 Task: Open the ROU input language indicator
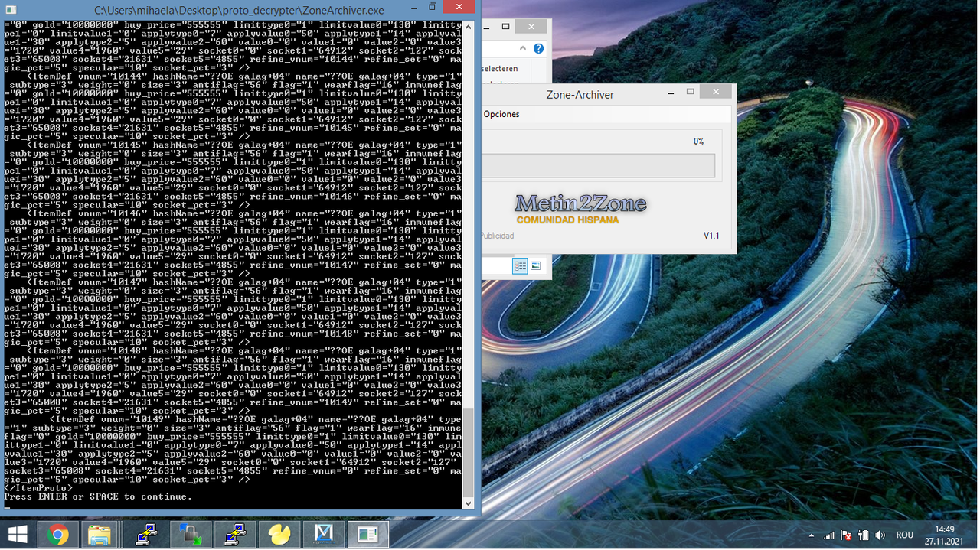(905, 535)
